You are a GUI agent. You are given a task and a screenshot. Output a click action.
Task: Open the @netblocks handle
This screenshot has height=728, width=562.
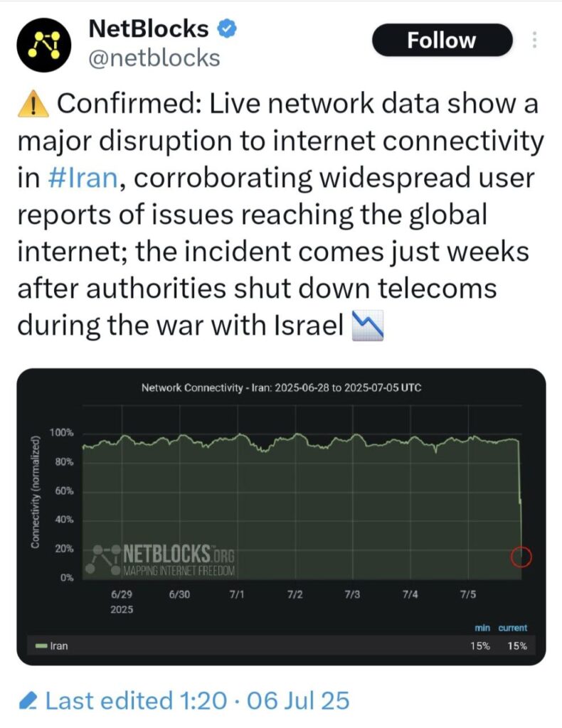click(x=154, y=58)
